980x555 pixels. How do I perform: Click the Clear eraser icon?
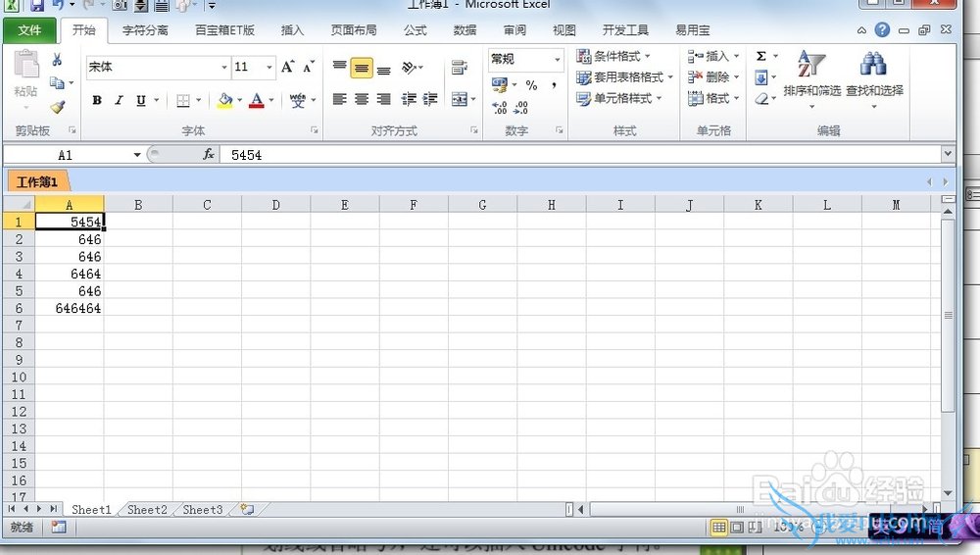[x=761, y=99]
